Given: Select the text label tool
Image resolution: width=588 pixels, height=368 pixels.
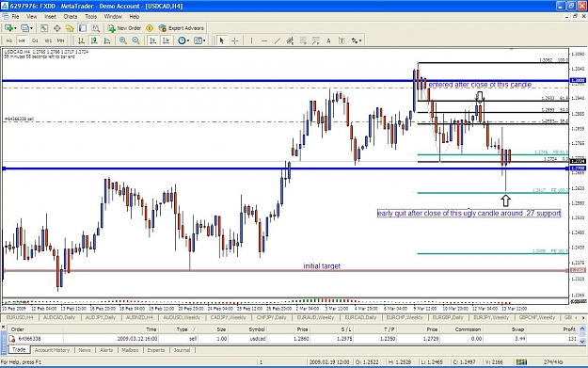Looking at the screenshot, I should (342, 40).
